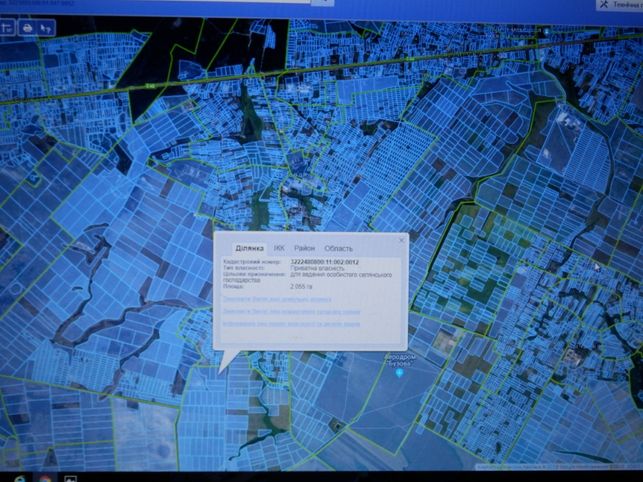Click the second blue link in popup
Viewport: 643px width, 482px height.
coord(291,311)
